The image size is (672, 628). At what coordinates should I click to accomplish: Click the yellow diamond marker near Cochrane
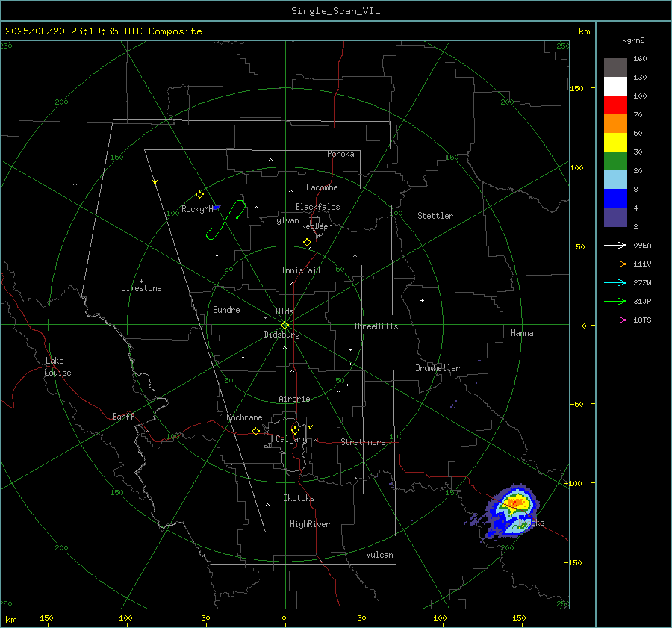[x=255, y=431]
